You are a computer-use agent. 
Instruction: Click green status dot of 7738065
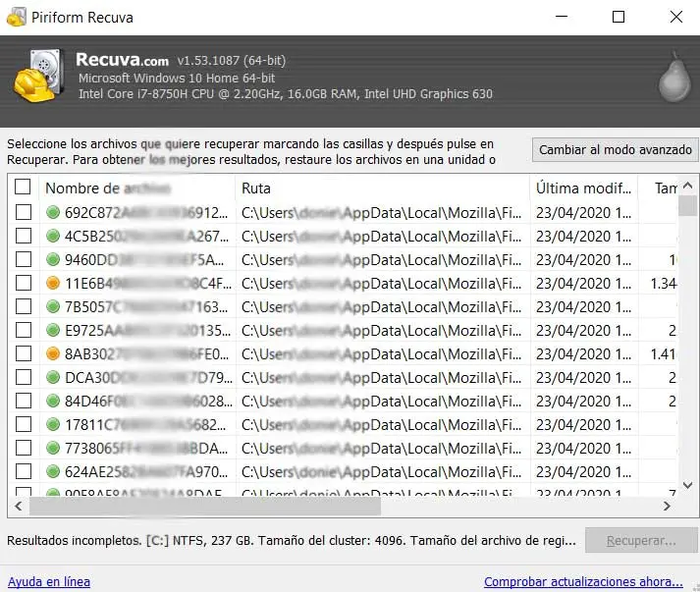click(x=53, y=448)
